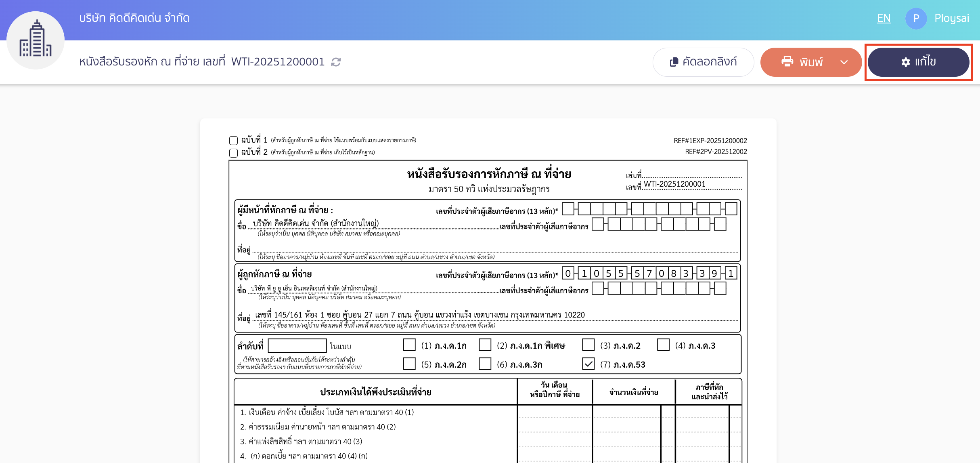Select the ภ.ง.ด.1ก พิเศษ checkbox
Viewport: 980px width, 463px height.
pyautogui.click(x=485, y=345)
